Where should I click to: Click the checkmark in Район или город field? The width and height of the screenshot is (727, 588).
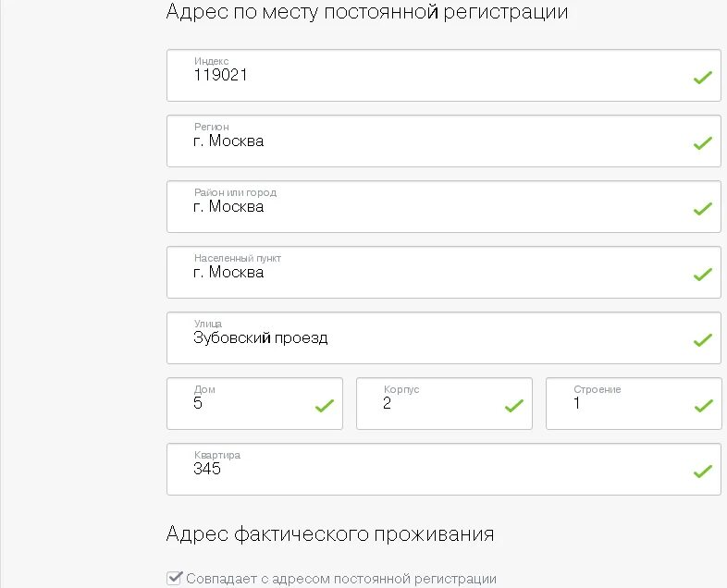[702, 209]
